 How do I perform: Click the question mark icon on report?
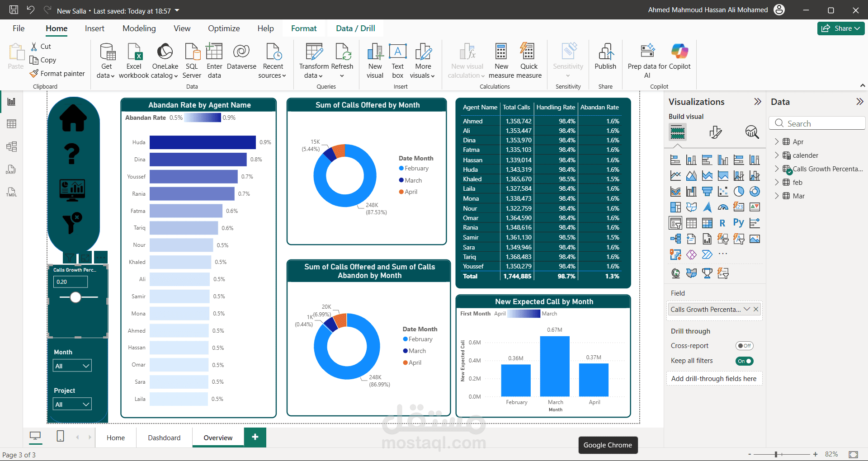click(72, 154)
